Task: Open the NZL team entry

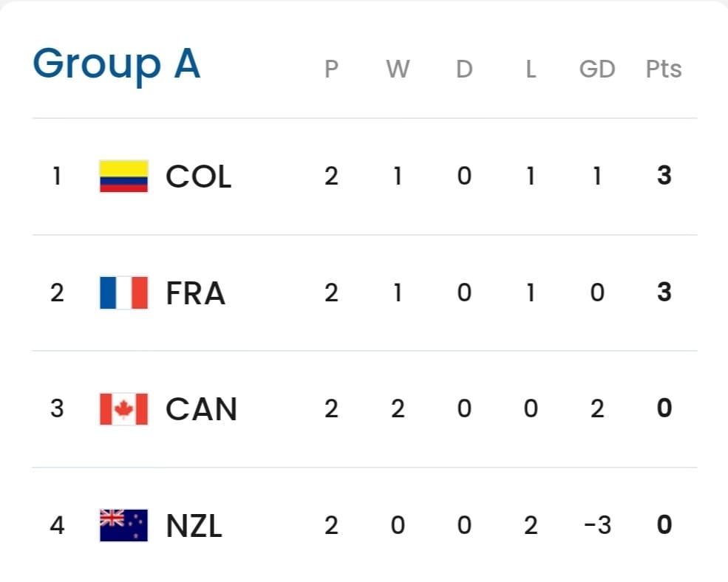Action: point(194,526)
